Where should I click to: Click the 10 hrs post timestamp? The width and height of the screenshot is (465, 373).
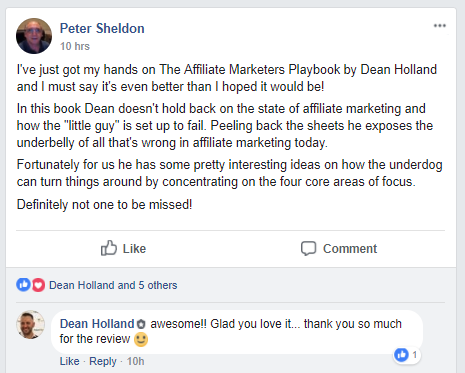[x=75, y=46]
